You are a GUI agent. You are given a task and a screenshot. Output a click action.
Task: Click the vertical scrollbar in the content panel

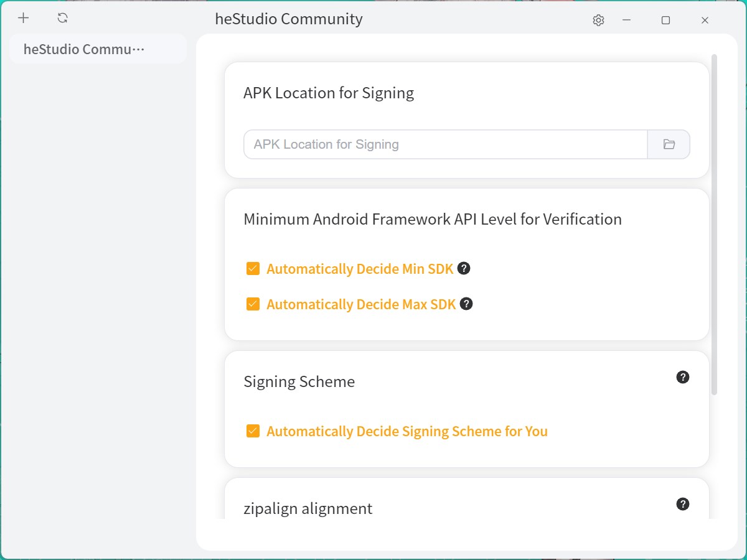714,224
